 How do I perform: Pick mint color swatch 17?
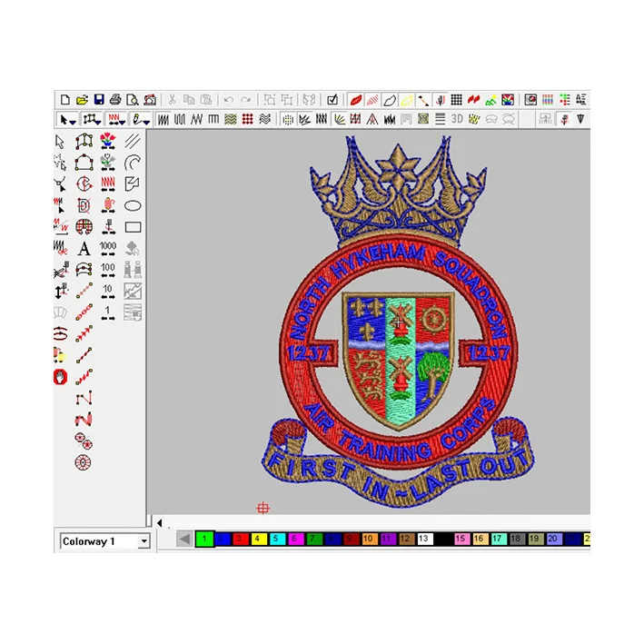tap(498, 539)
